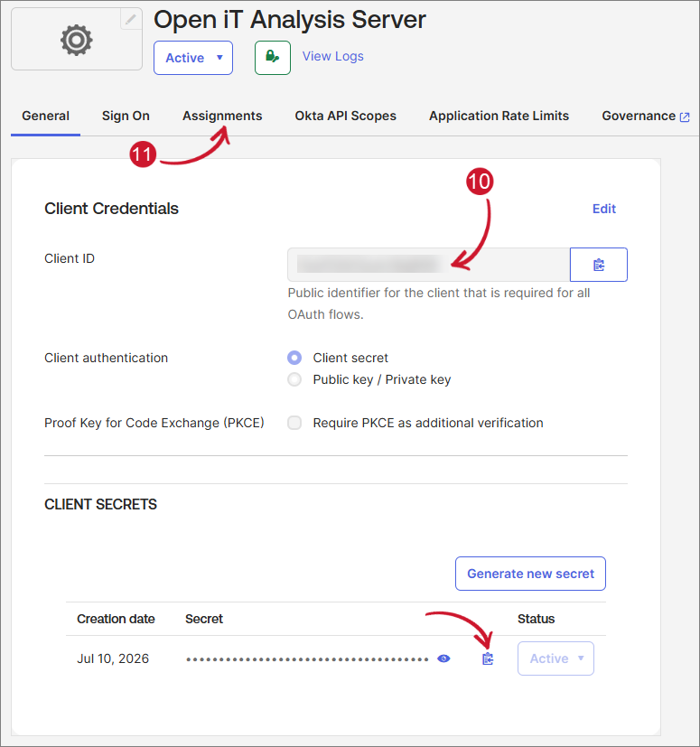The image size is (700, 747).
Task: Reveal the secret with the eye icon
Action: 443,658
